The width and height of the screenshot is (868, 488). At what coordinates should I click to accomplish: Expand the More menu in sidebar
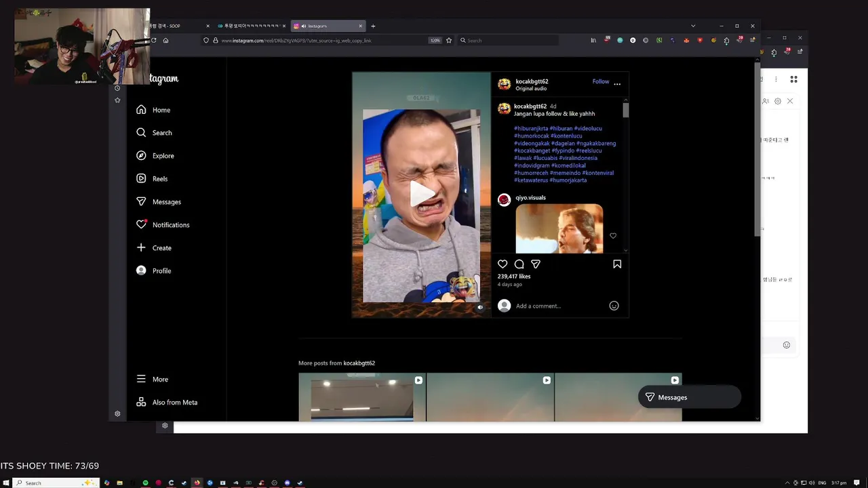click(153, 380)
